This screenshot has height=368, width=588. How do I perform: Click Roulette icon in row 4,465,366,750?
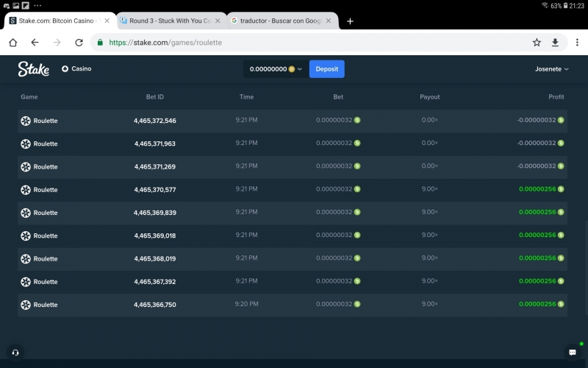tap(26, 305)
